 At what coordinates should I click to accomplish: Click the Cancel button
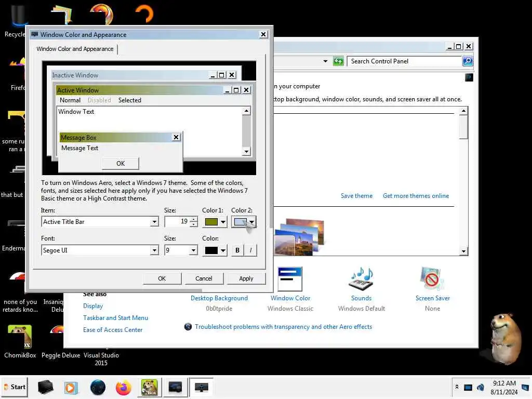pyautogui.click(x=204, y=278)
